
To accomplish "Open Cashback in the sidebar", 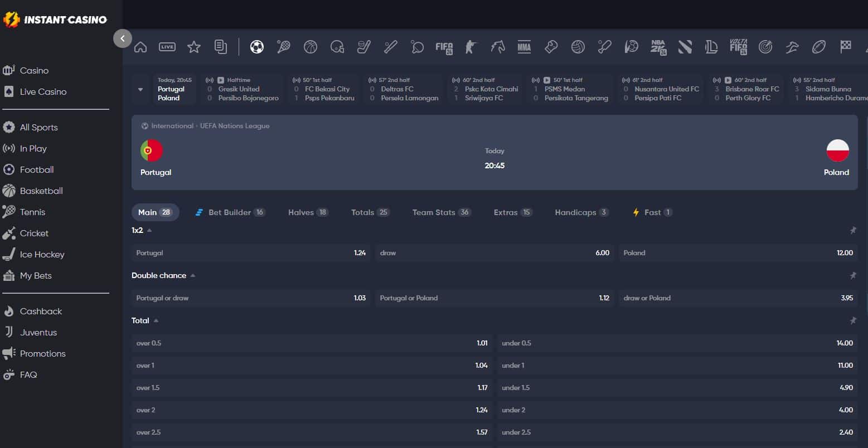I will point(41,311).
